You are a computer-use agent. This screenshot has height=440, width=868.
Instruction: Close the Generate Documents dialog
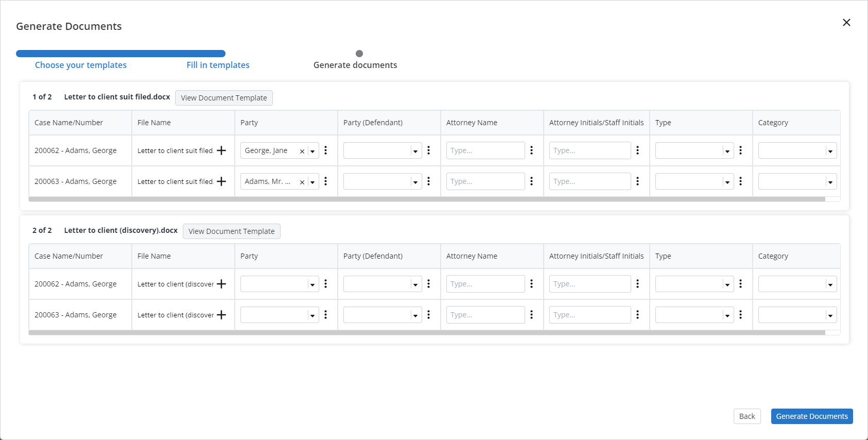pos(846,22)
